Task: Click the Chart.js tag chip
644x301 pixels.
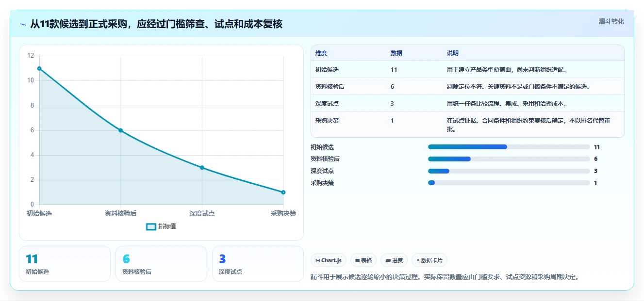Action: click(x=329, y=260)
